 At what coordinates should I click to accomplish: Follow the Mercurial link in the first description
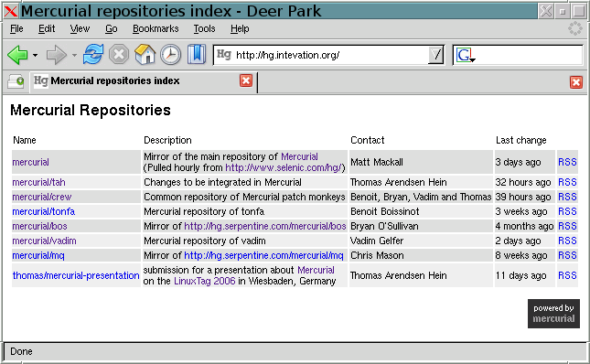point(299,156)
